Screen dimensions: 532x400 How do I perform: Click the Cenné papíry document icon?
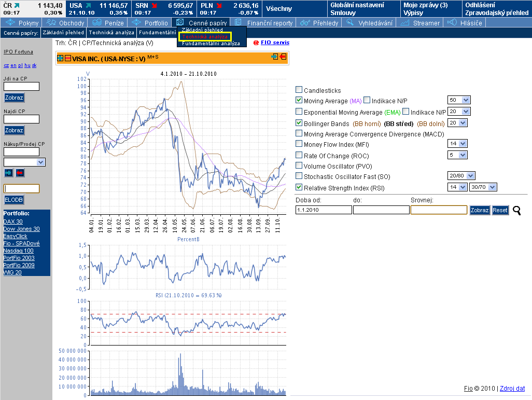click(x=180, y=22)
